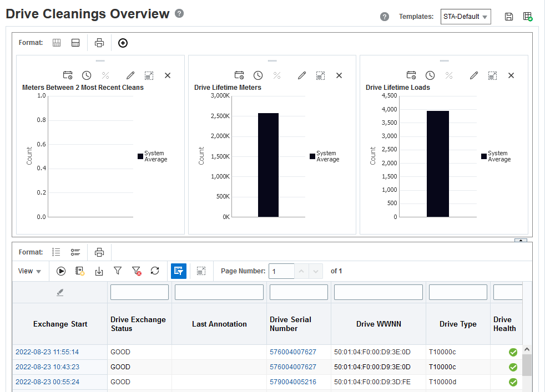Click the Drive WWNN filter field
This screenshot has height=392, width=545.
tap(378, 292)
